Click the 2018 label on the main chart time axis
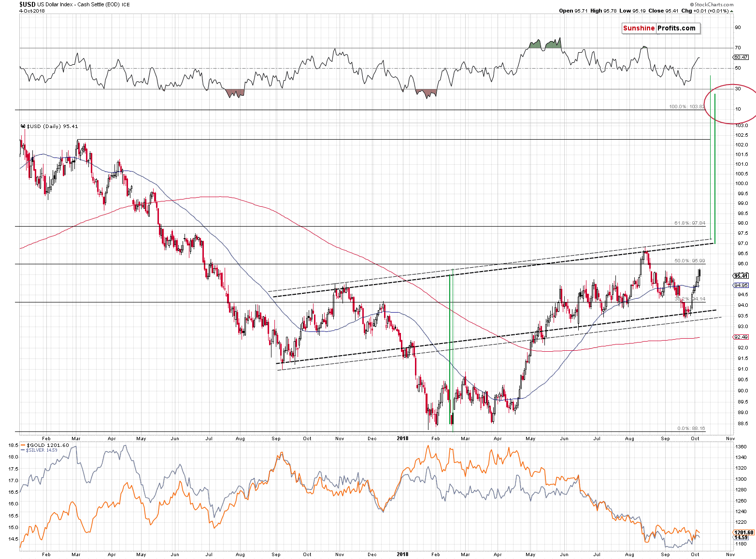756x559 pixels. tap(402, 439)
